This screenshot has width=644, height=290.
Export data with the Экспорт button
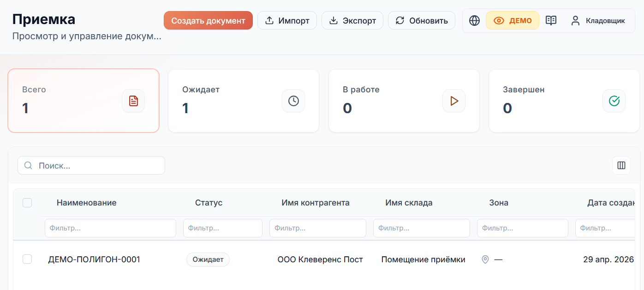point(352,20)
